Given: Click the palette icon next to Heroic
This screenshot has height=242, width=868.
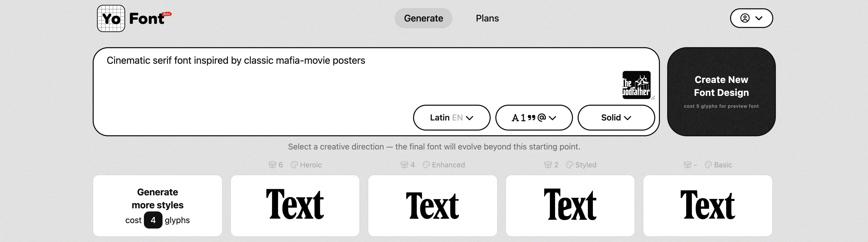Looking at the screenshot, I should (x=294, y=165).
